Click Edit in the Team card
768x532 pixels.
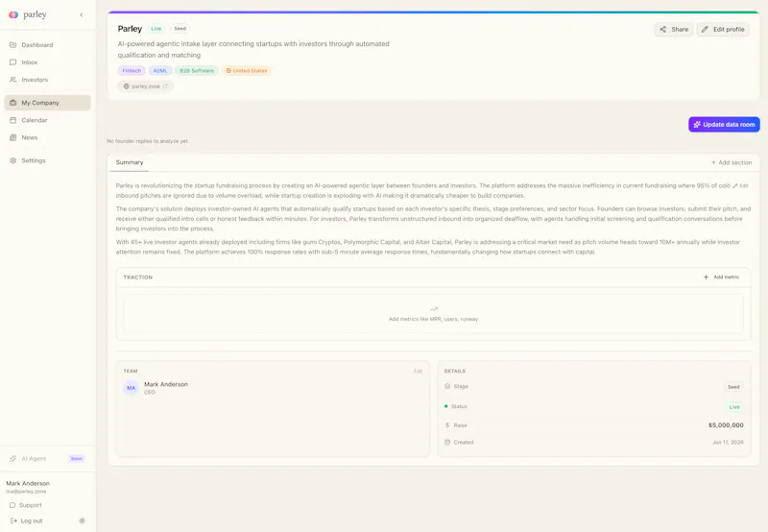[419, 371]
